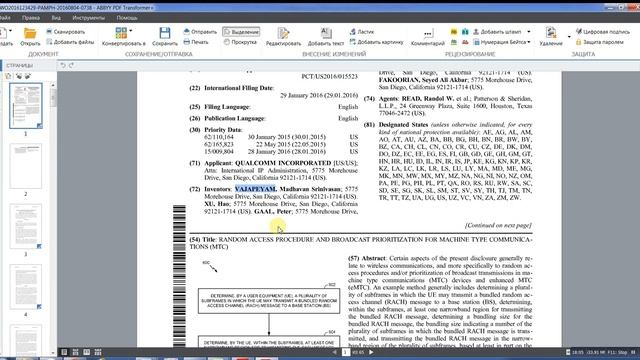Print the document with Печать

[x=196, y=42]
